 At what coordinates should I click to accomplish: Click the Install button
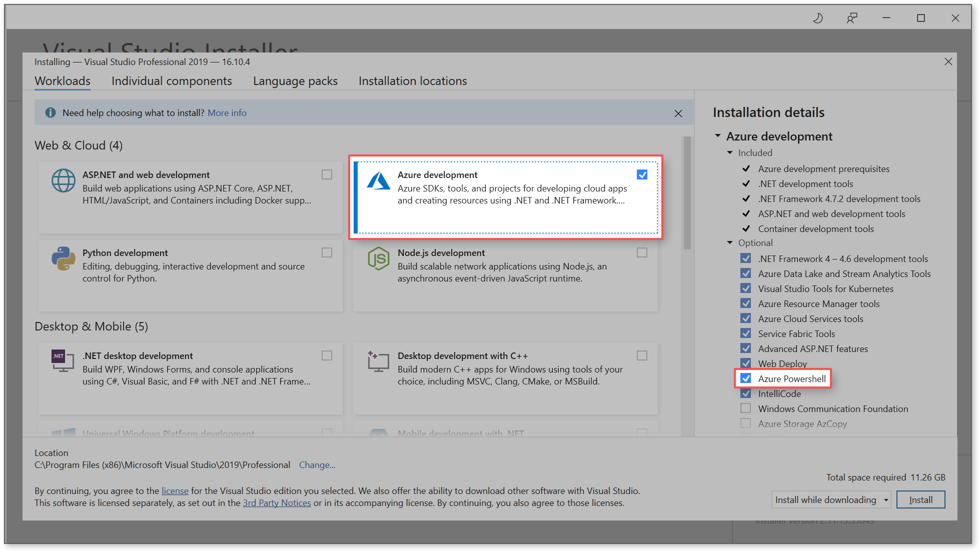tap(920, 499)
